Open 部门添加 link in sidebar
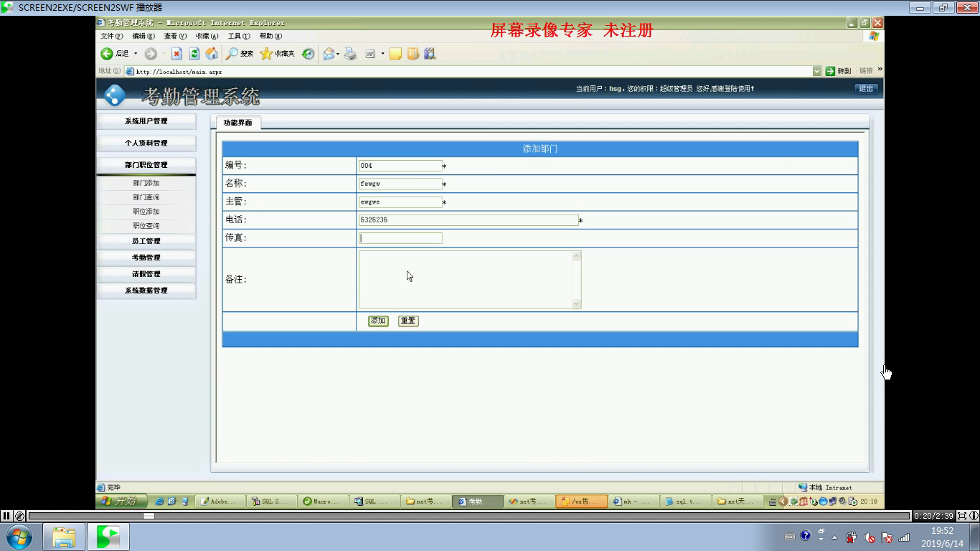980x551 pixels. [x=146, y=183]
